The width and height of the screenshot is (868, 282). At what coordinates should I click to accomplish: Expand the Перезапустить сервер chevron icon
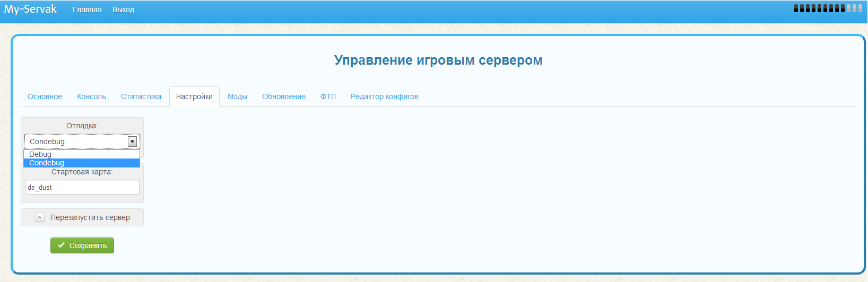tap(40, 217)
